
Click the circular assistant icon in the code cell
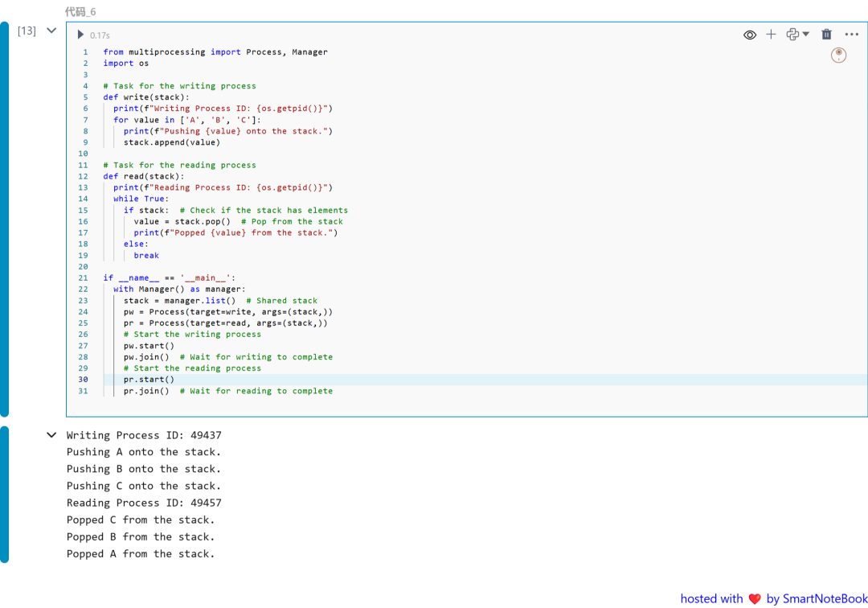[x=838, y=55]
